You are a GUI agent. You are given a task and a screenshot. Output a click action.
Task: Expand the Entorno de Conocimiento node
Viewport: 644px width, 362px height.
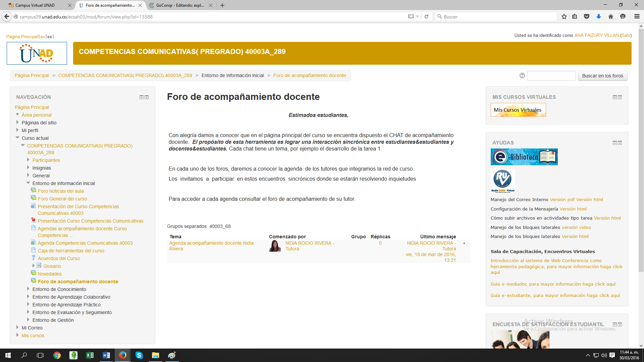pos(28,289)
